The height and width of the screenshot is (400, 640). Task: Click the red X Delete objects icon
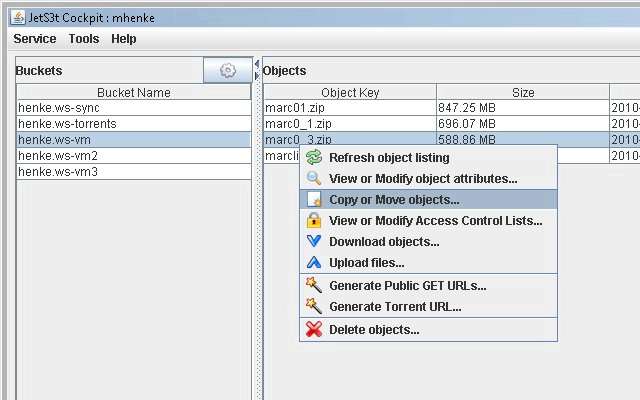314,329
